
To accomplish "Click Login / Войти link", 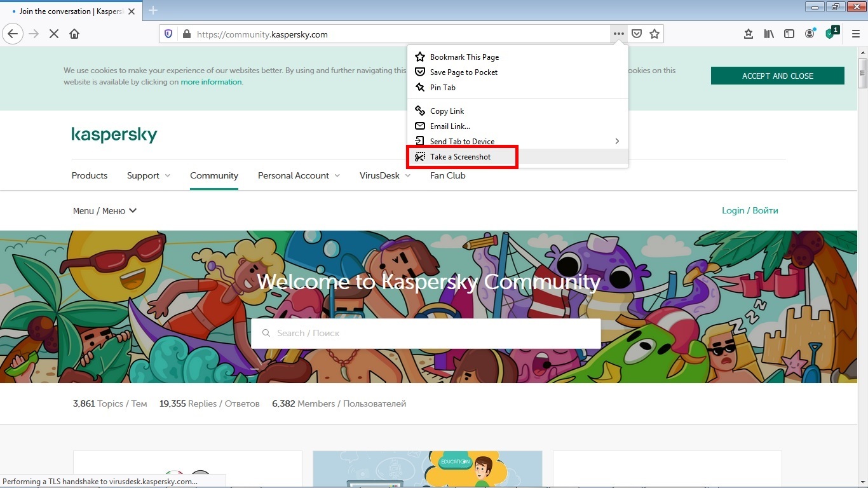I will click(x=750, y=210).
